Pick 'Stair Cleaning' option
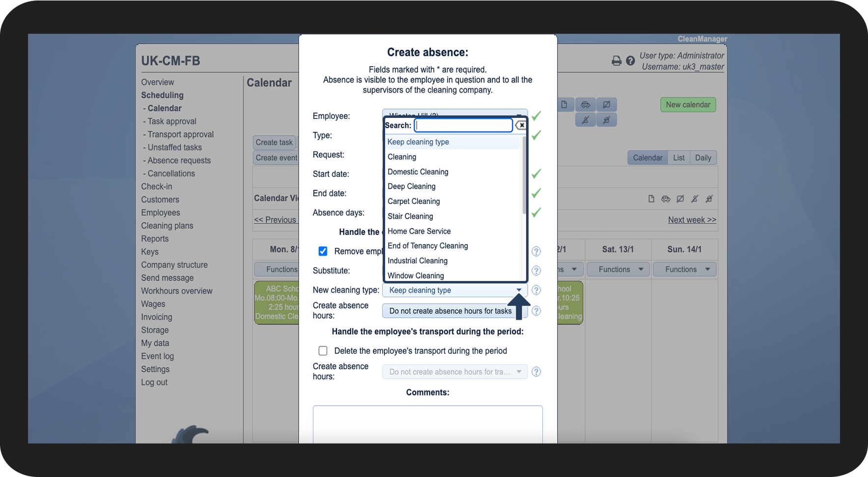 pyautogui.click(x=452, y=216)
